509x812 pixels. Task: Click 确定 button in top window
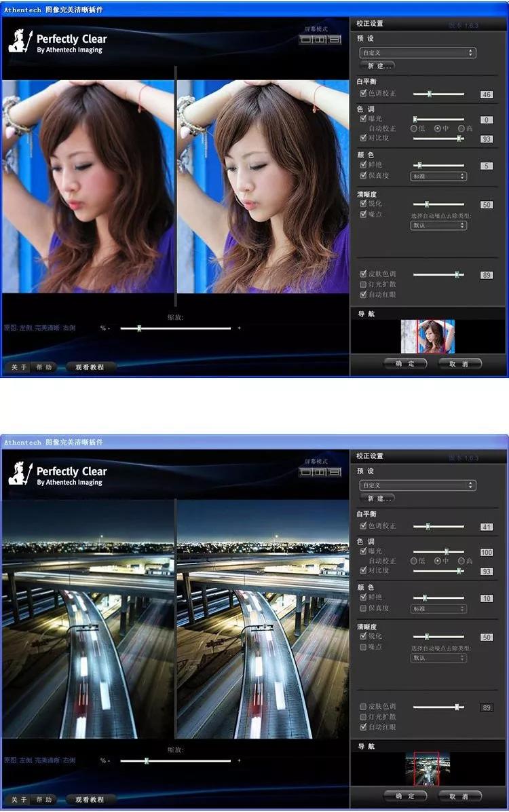(x=405, y=363)
